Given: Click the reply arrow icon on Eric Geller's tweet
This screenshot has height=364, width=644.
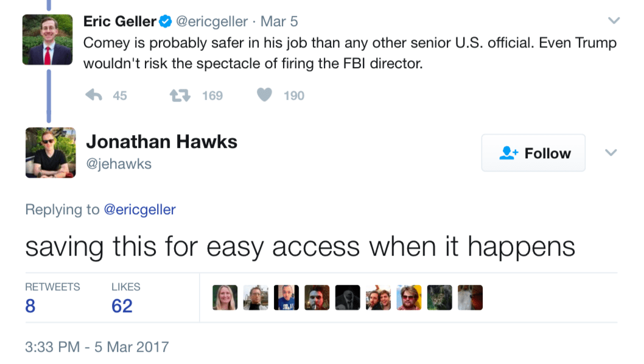Looking at the screenshot, I should pos(93,95).
